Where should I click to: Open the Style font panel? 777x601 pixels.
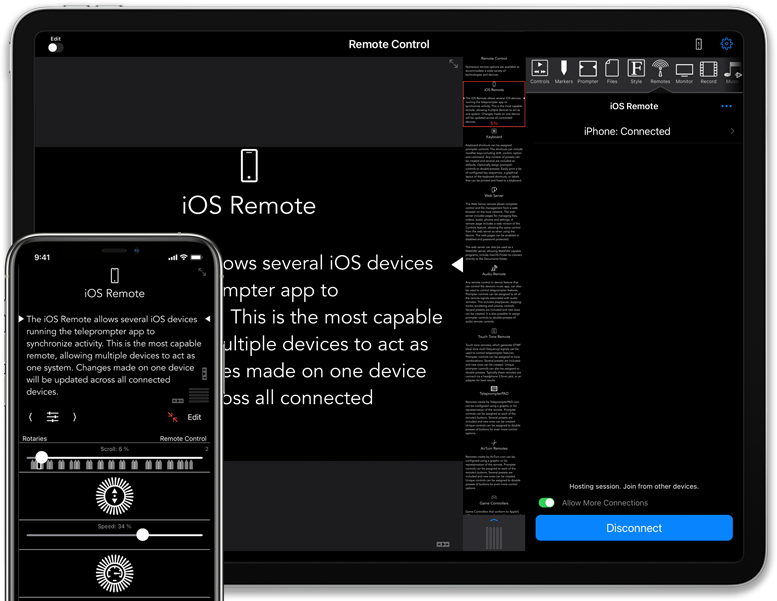click(636, 71)
